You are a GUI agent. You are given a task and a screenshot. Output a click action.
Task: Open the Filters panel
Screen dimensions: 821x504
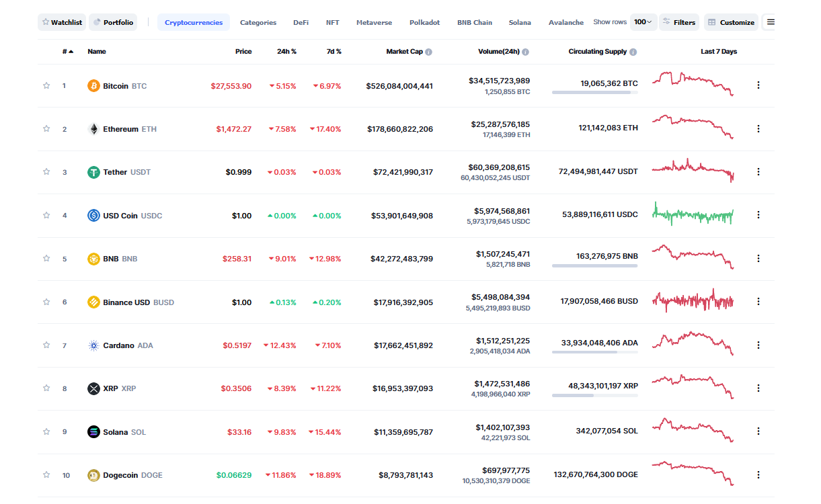(678, 22)
